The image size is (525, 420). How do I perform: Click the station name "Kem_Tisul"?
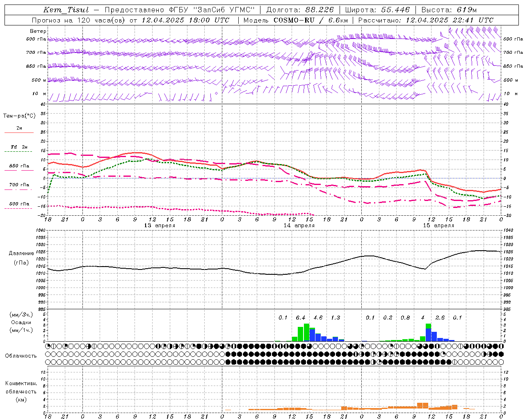coord(66,10)
